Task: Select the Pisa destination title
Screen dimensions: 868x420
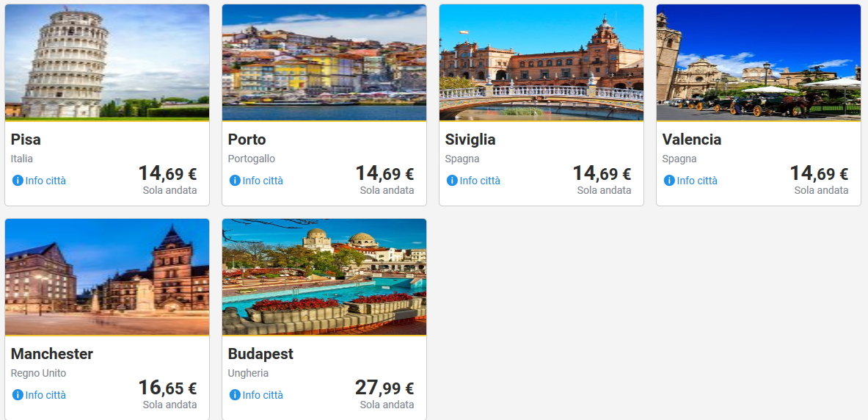Action: (26, 140)
